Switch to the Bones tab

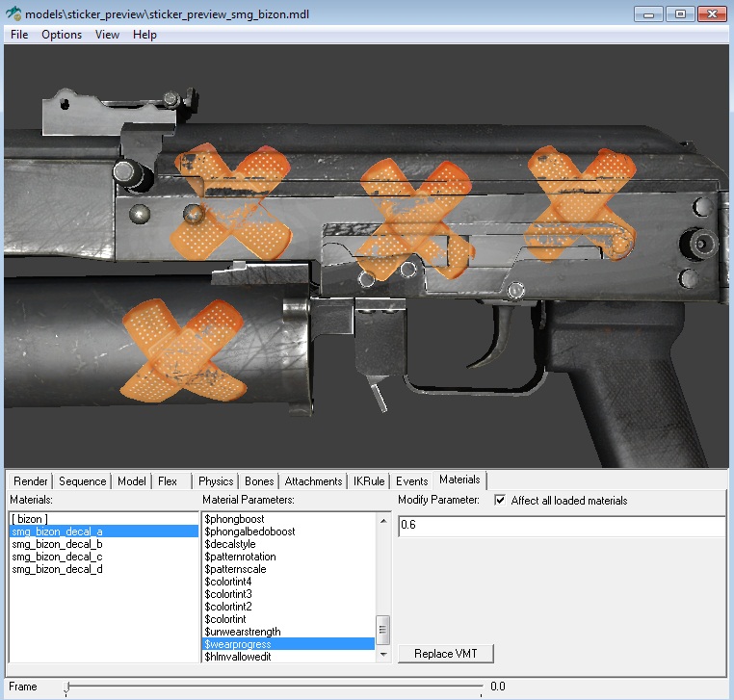[259, 481]
